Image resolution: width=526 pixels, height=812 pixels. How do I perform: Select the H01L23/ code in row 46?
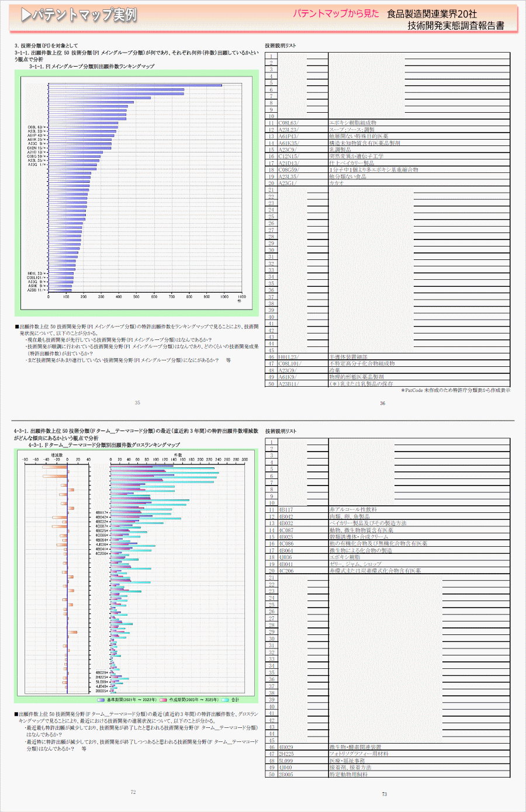pyautogui.click(x=288, y=357)
